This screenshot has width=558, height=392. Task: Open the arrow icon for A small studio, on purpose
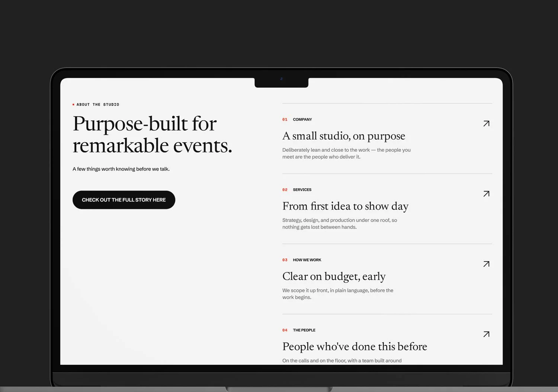tap(486, 123)
